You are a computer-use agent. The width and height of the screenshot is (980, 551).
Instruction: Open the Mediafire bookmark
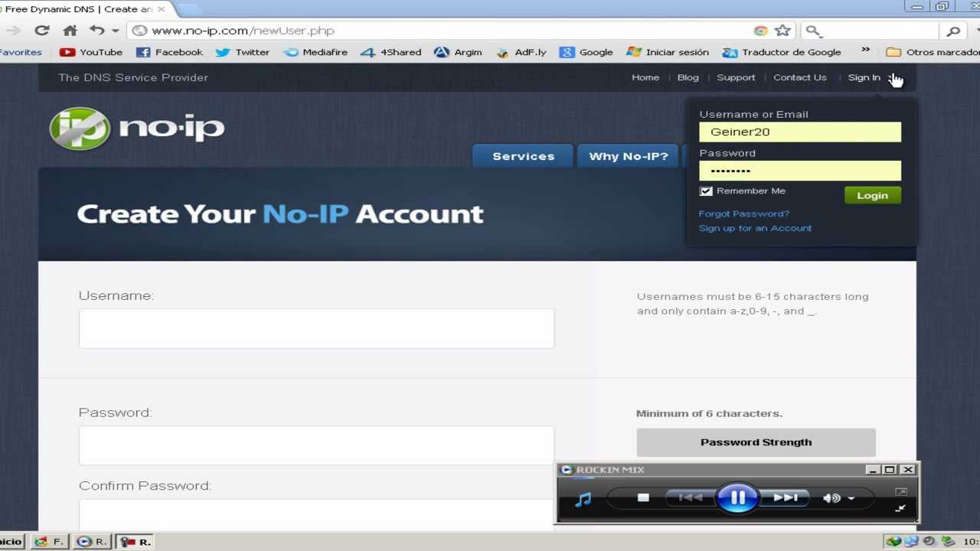click(315, 52)
